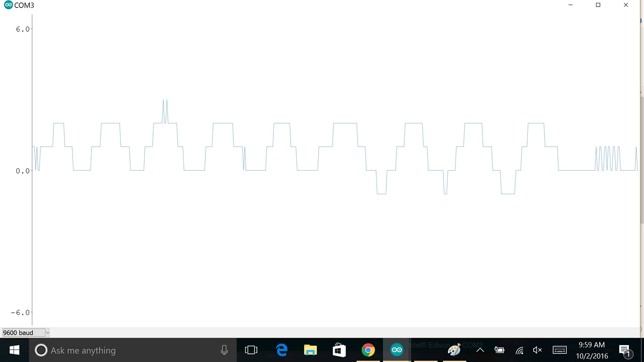Screen dimensions: 644x362
Task: Open the 9600 baud rate dropdown
Action: (x=24, y=332)
